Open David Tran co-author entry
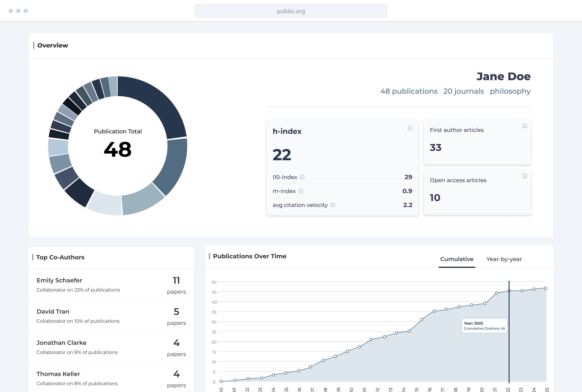The width and height of the screenshot is (582, 392). point(111,316)
